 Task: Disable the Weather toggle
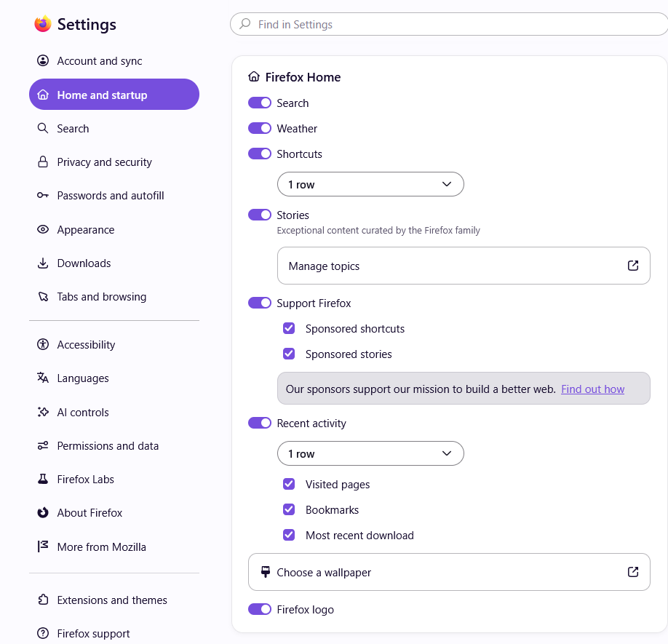(x=260, y=128)
